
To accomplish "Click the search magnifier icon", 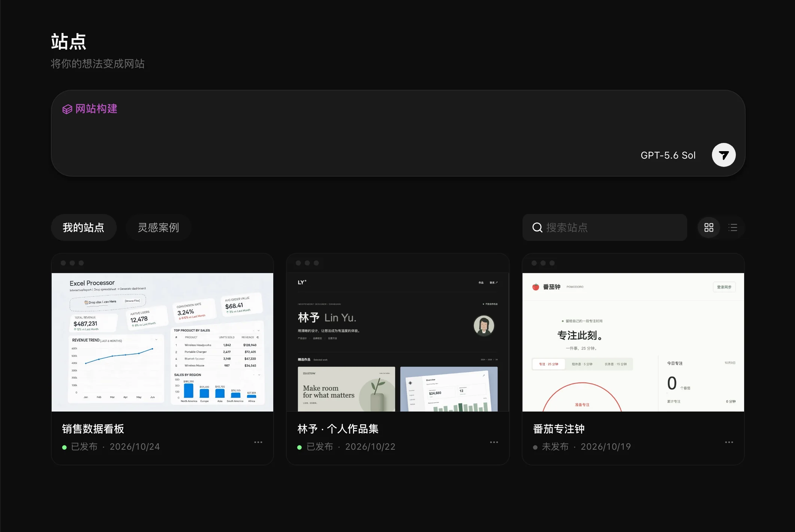I will point(537,227).
